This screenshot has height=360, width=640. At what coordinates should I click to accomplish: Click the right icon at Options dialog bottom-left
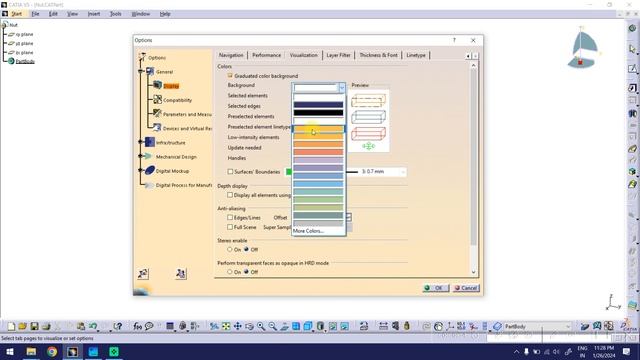tap(181, 273)
